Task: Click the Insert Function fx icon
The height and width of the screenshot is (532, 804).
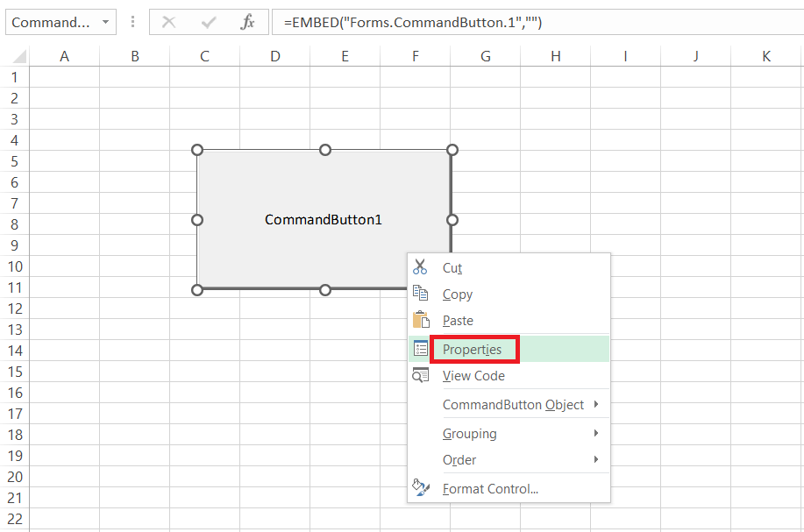Action: [x=248, y=23]
